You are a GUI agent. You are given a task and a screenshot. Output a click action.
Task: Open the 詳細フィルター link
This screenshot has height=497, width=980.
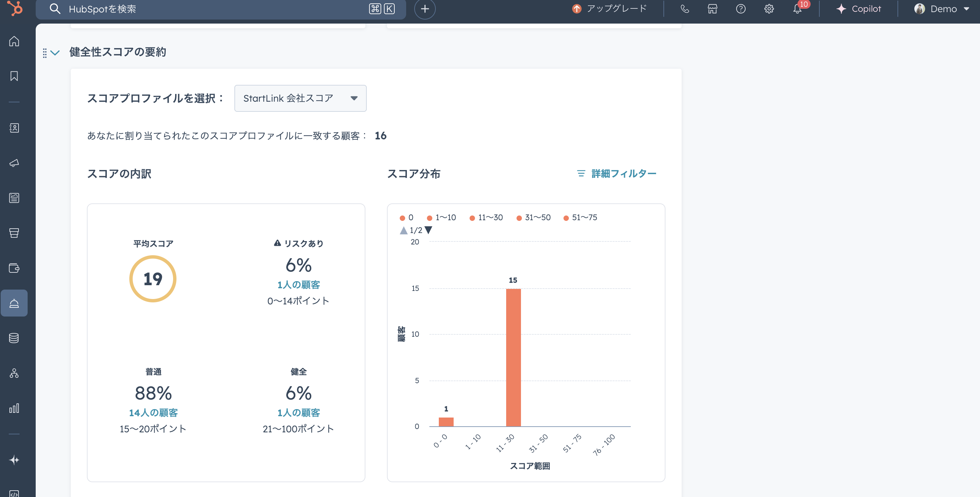(x=617, y=174)
